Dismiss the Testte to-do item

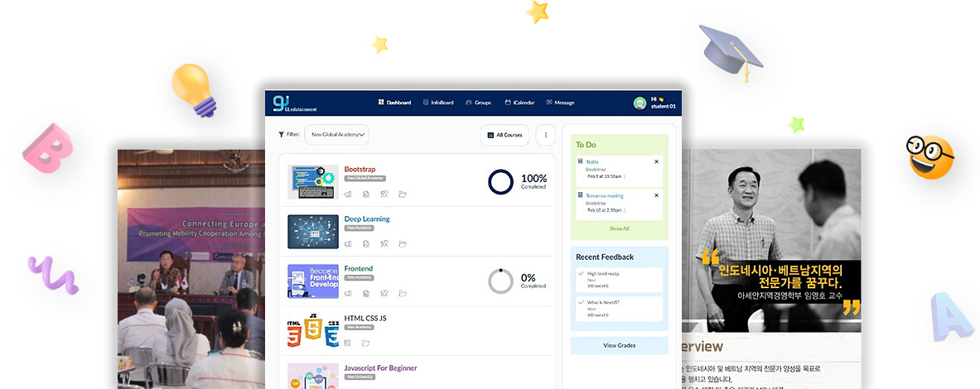point(656,161)
